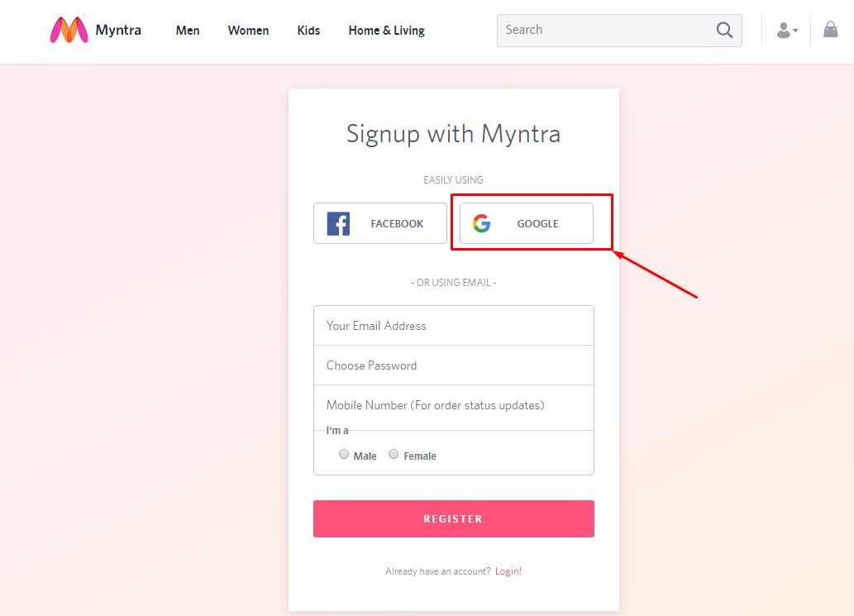The image size is (854, 616).
Task: Open the Women menu
Action: tap(248, 31)
